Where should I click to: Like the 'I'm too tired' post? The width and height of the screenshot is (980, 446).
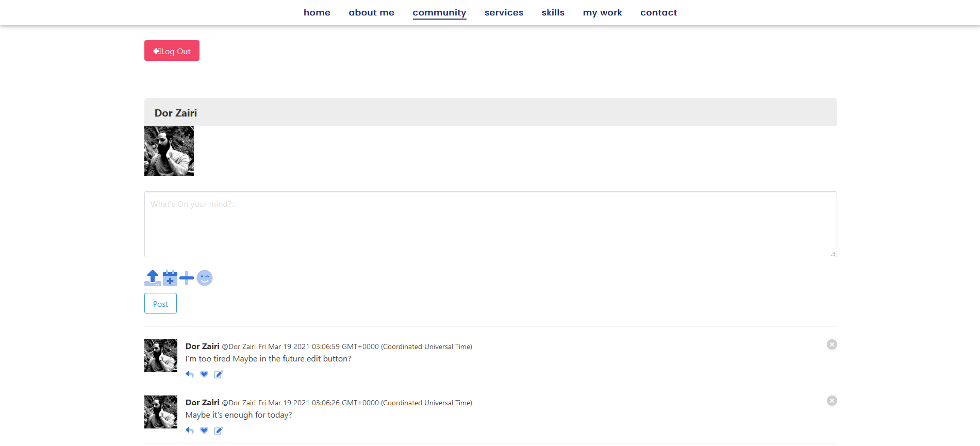pos(204,374)
